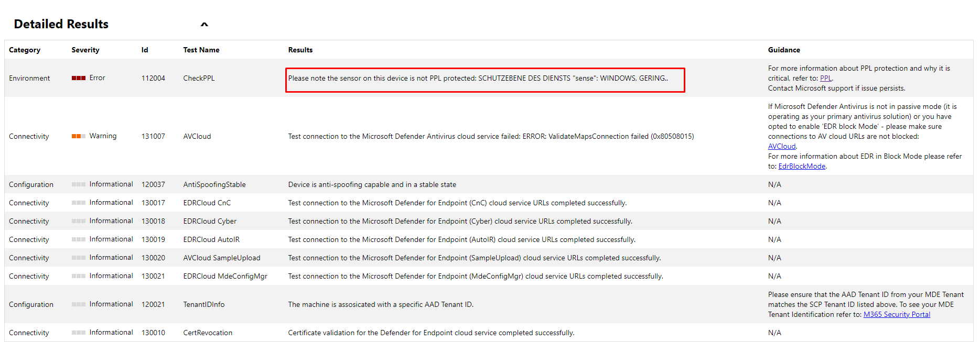The width and height of the screenshot is (980, 342).
Task: Select Id 130021 cell
Action: click(x=153, y=276)
